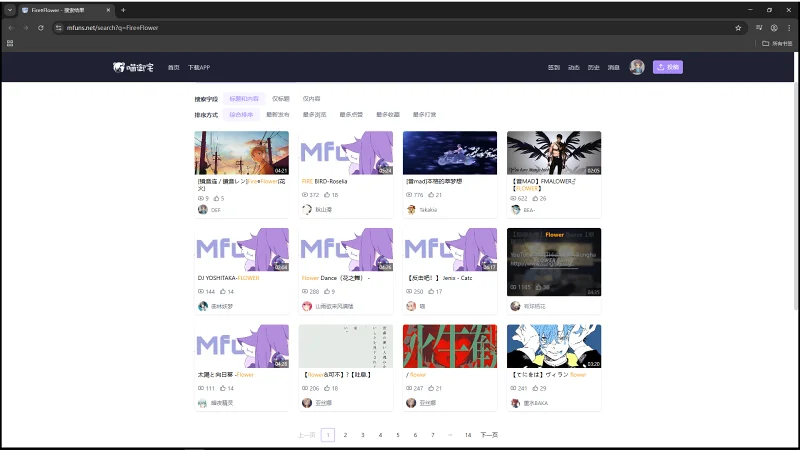Screen dimensions: 800x450
Task: Open the sunset anime girl thumbnail 04:21
Action: click(x=241, y=153)
